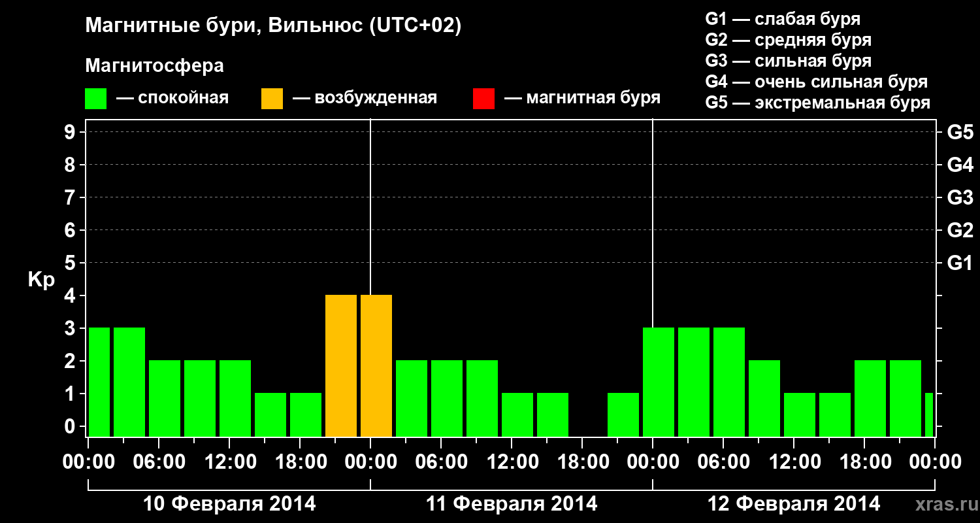Click the red 'магнитная буря' legend swatch
Screen dimensions: 980x523
[x=483, y=98]
